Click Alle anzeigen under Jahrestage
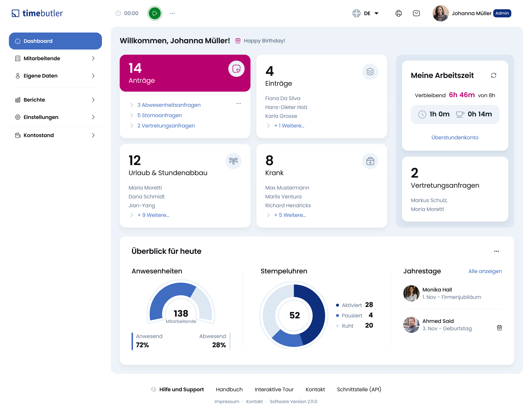 click(485, 271)
